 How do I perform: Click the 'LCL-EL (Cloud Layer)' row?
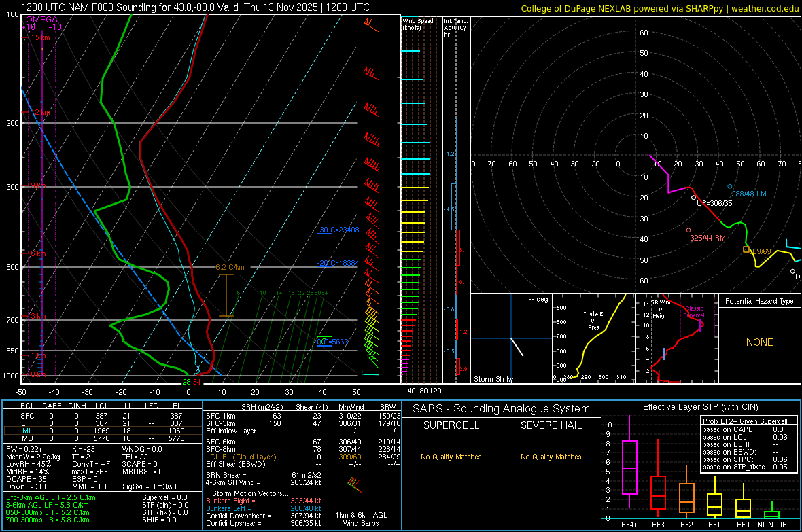pos(303,457)
